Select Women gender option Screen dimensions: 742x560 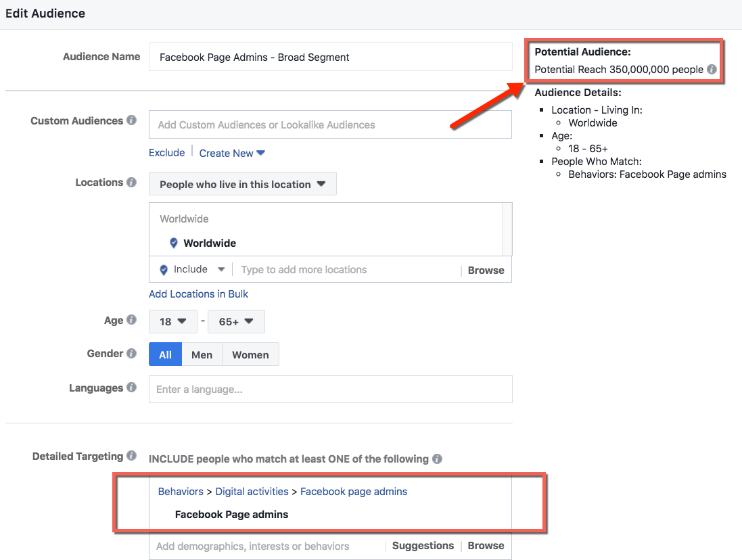(x=250, y=354)
